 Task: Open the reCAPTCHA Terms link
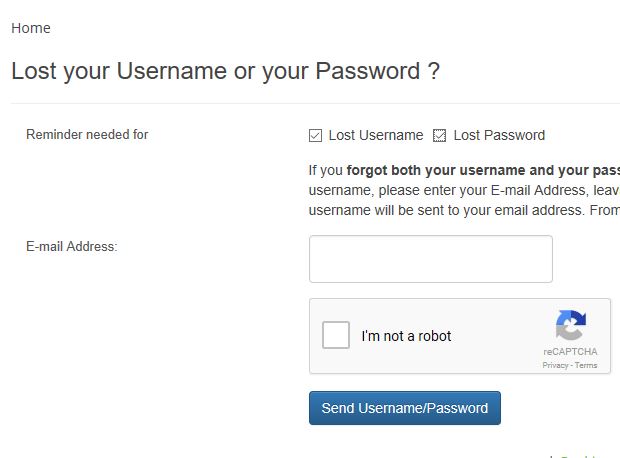click(586, 365)
